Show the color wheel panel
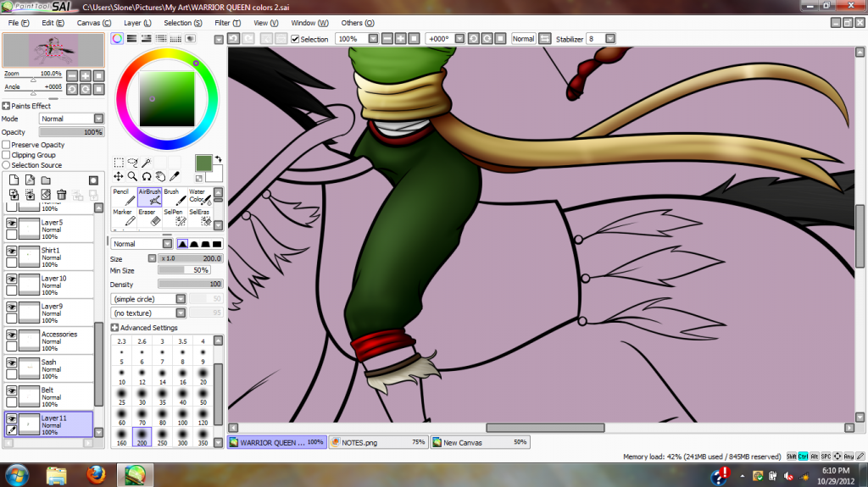Image resolution: width=868 pixels, height=487 pixels. click(117, 38)
